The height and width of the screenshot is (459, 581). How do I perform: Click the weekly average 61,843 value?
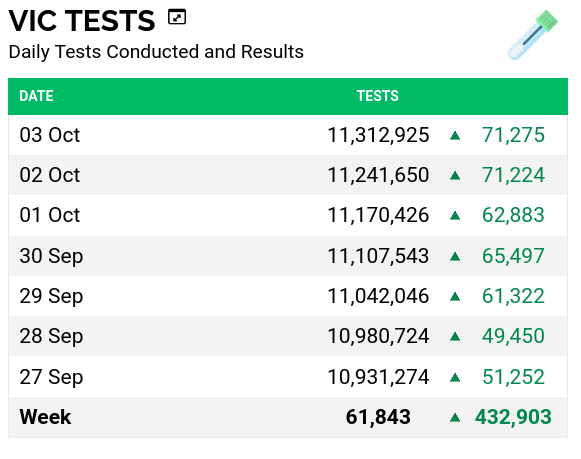[378, 417]
